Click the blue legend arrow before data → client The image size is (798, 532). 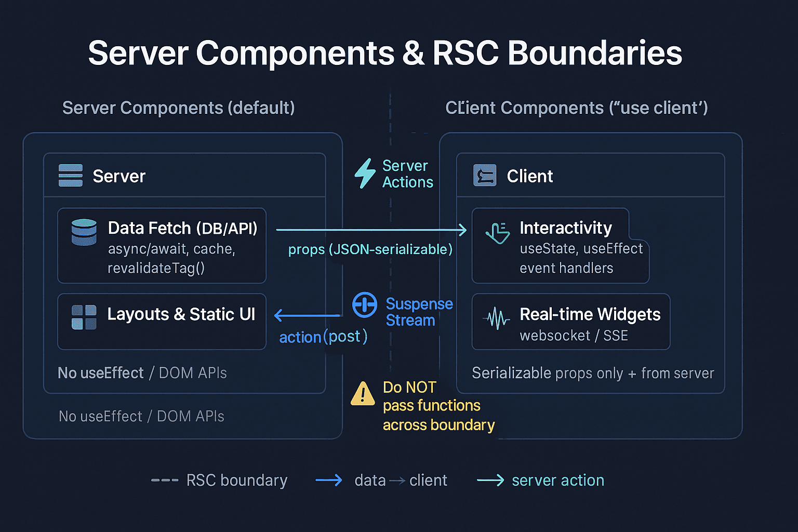tap(329, 481)
